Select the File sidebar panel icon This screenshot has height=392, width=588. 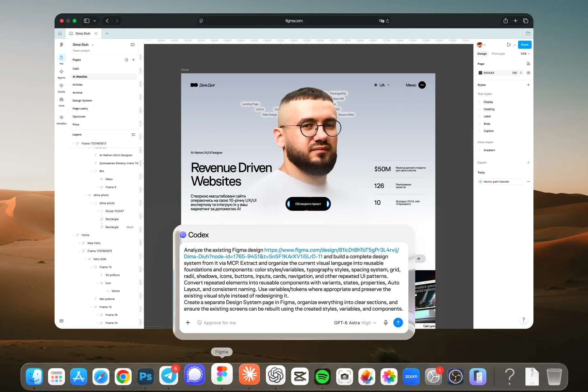click(61, 58)
